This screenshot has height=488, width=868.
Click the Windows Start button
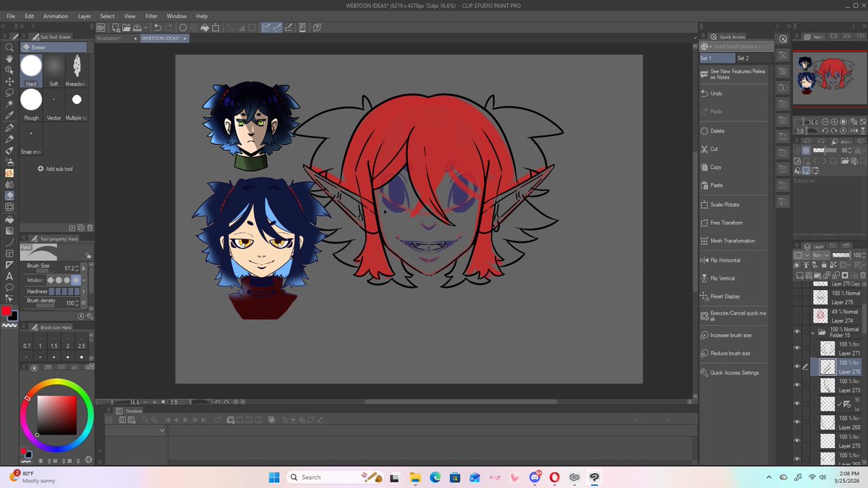(x=275, y=477)
